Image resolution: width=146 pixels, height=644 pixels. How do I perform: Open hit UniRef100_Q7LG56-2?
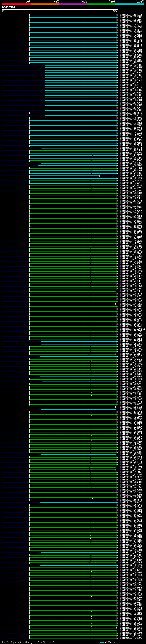pos(133,329)
